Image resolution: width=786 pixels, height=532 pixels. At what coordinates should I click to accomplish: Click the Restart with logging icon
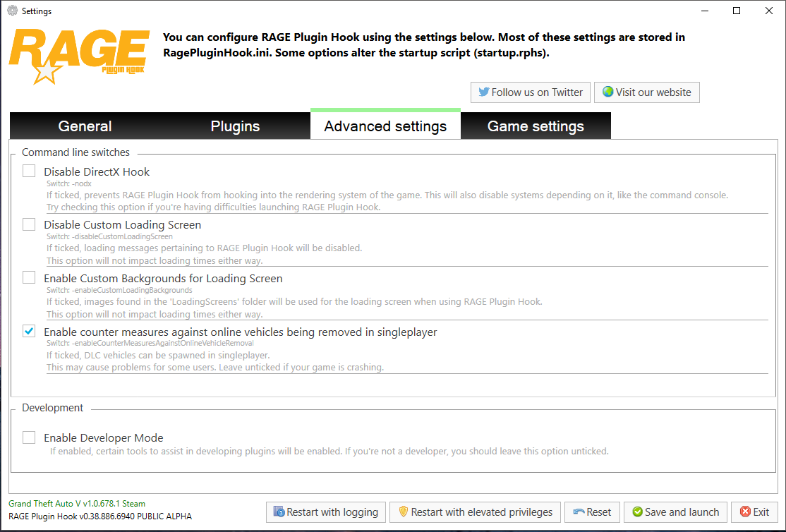point(279,512)
